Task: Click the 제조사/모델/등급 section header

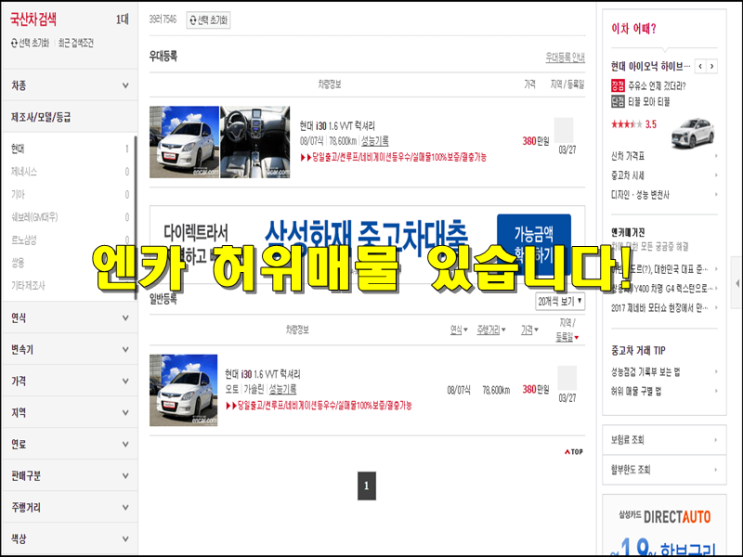Action: (x=70, y=117)
